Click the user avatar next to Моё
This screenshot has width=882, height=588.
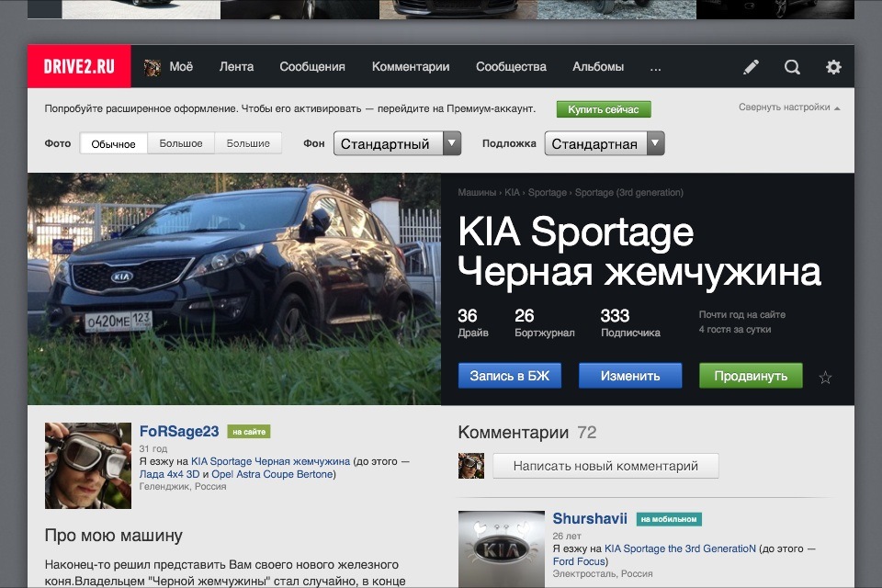point(152,67)
